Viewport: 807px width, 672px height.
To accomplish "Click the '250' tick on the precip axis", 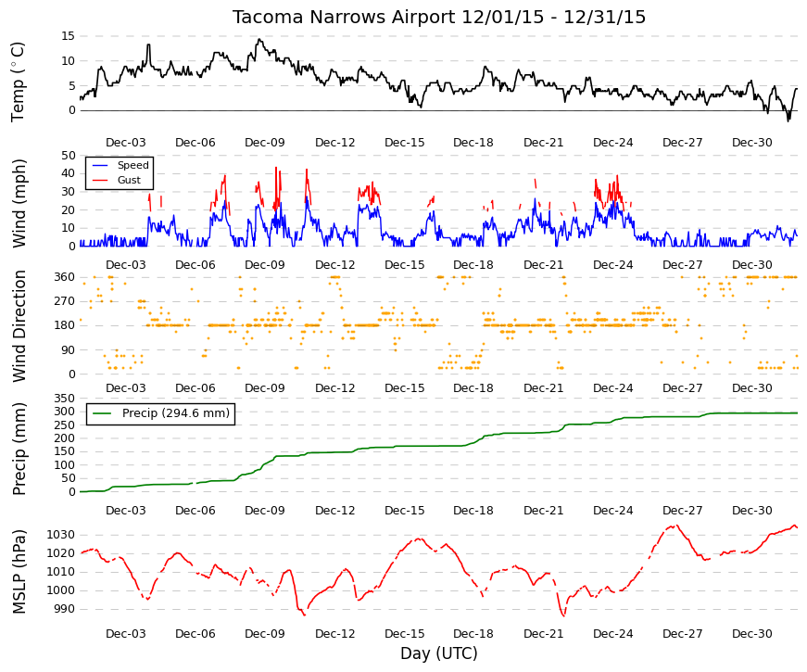I will 64,425.
